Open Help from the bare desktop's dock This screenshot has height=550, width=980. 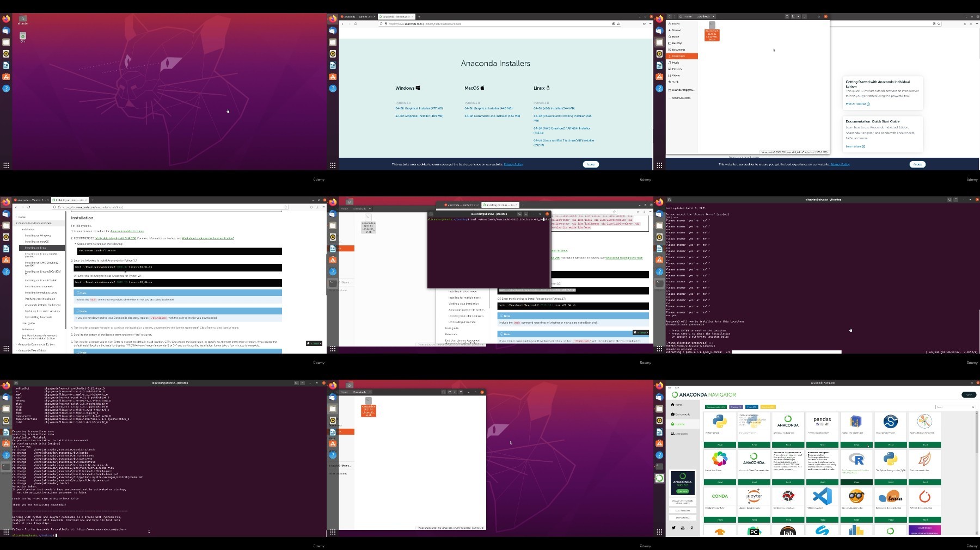(x=6, y=88)
